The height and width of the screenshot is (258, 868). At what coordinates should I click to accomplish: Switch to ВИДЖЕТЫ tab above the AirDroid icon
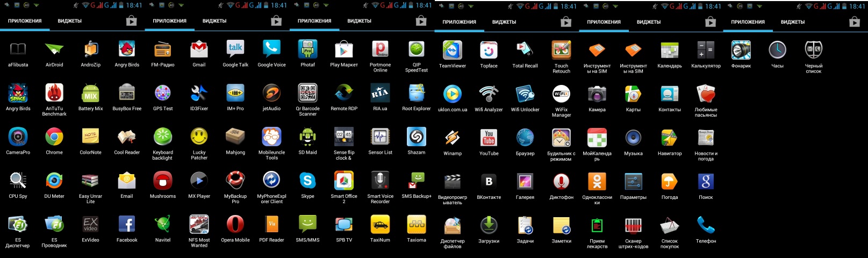click(70, 21)
